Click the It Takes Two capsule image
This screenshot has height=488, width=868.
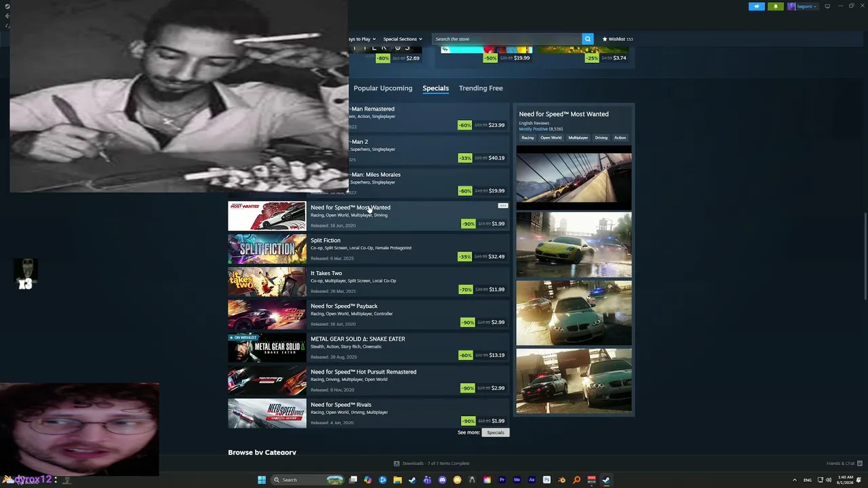point(267,281)
